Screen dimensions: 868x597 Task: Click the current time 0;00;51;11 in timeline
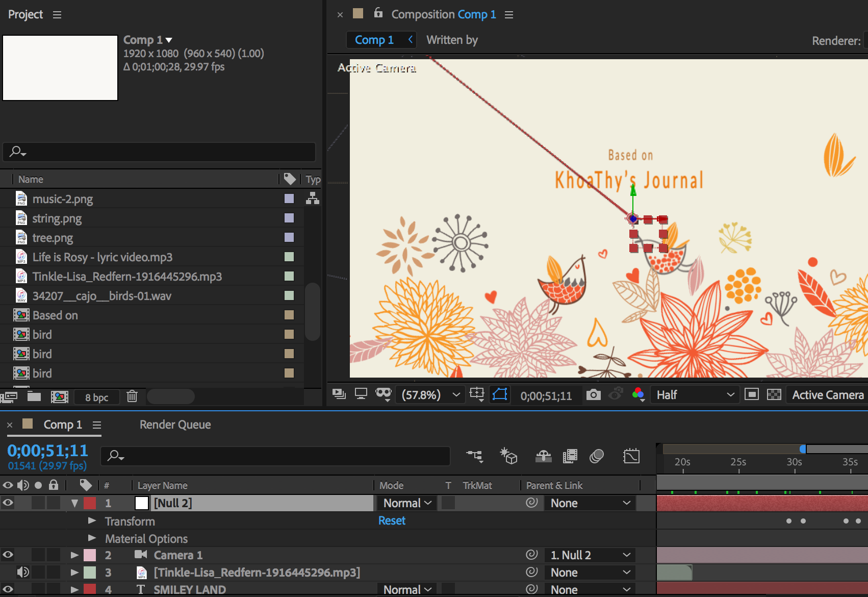click(47, 451)
